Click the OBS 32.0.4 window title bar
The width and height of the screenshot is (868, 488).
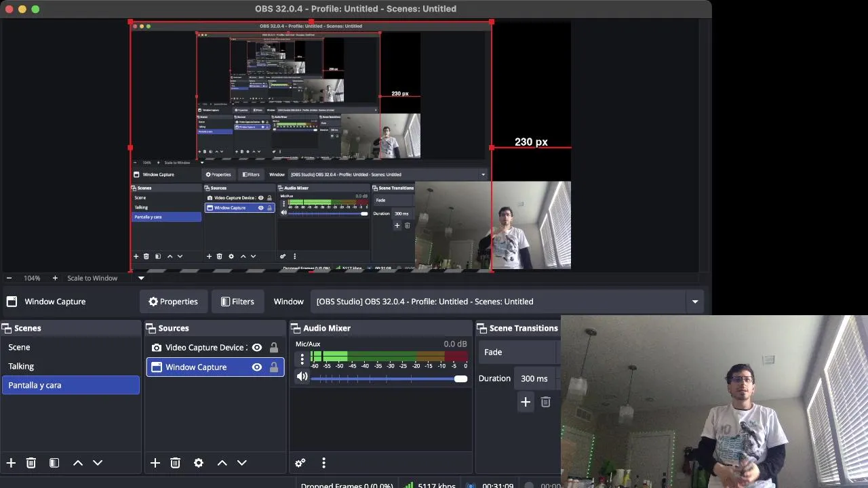(x=355, y=9)
